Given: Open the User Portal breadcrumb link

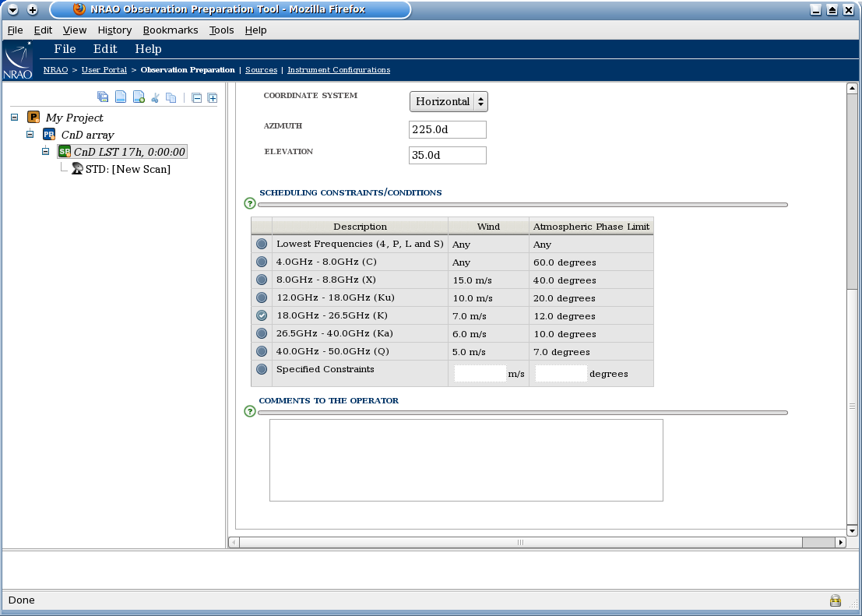Looking at the screenshot, I should pos(104,69).
